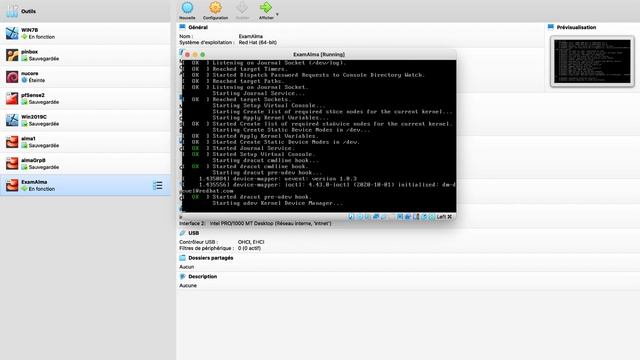The height and width of the screenshot is (360, 640).
Task: Open the Description section header link
Action: (x=202, y=276)
